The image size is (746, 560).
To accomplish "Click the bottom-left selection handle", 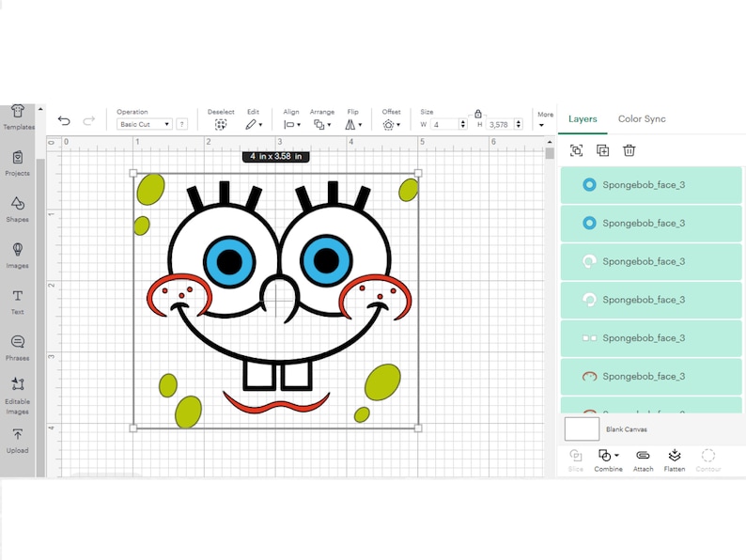I will 133,428.
